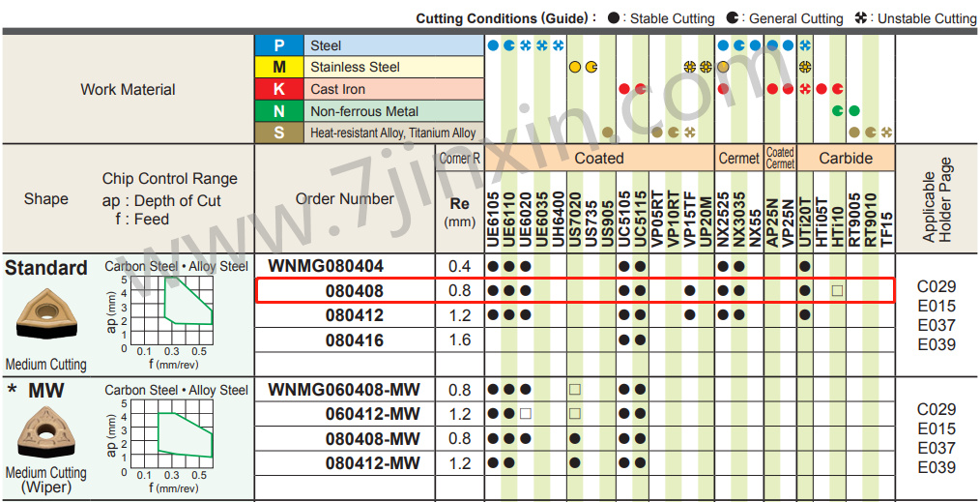This screenshot has height=502, width=980.
Task: Click the Coated column group header
Action: click(x=598, y=158)
